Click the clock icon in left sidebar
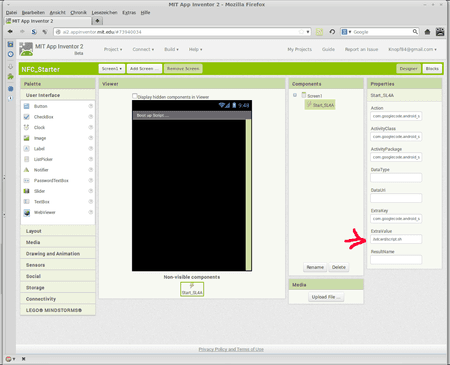Viewport: 450px width, 365px height. click(x=11, y=54)
